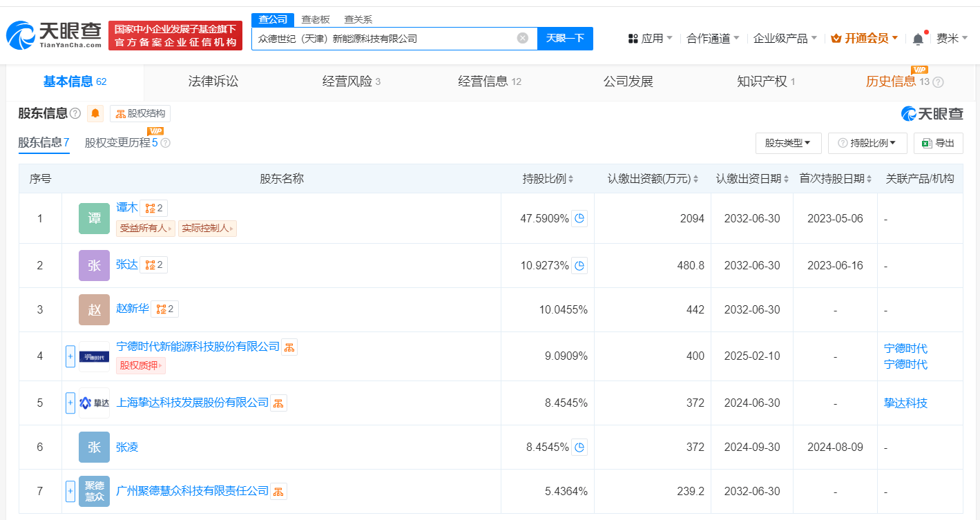
Task: Open 张达's related companies graph icon
Action: click(x=153, y=265)
